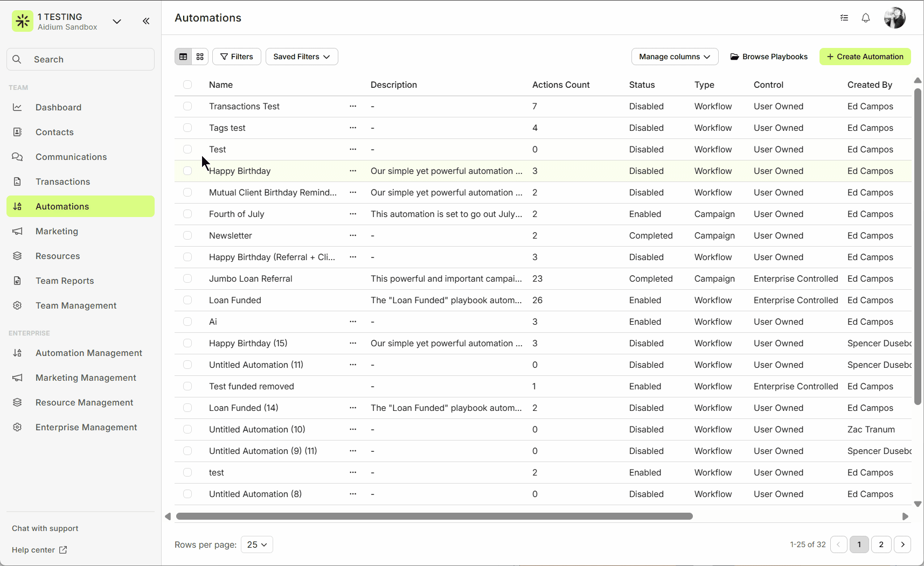Screen dimensions: 924x566
Task: Open Browse Playbooks
Action: (769, 57)
